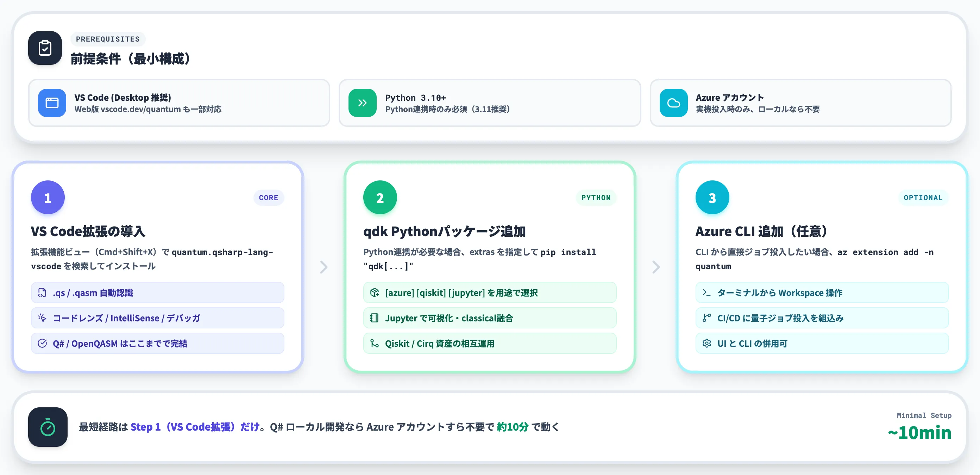Click the clipboard check icon beside PREREQUISITES
Screen dimensions: 980x475
pos(45,48)
